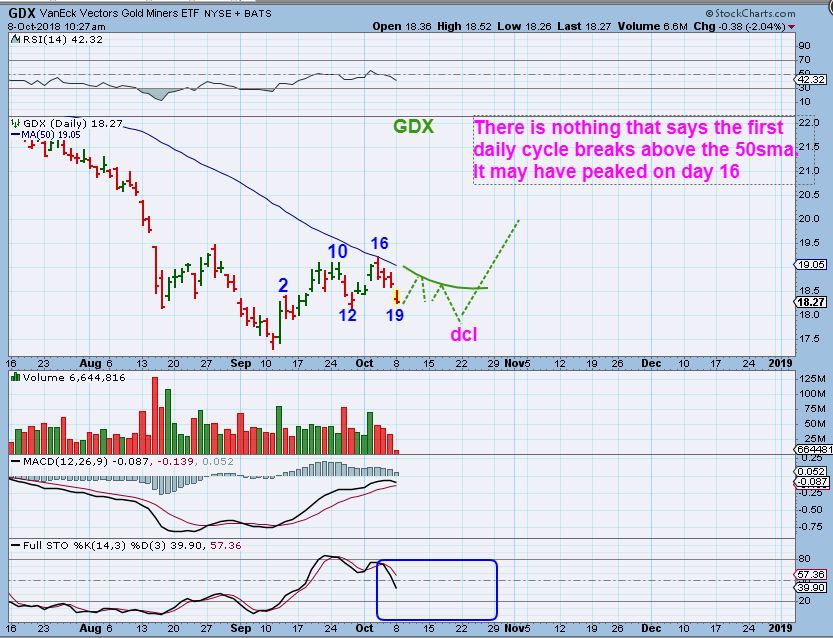Click the RSI(14) 42.32 panel label
833x638 pixels.
(62, 39)
